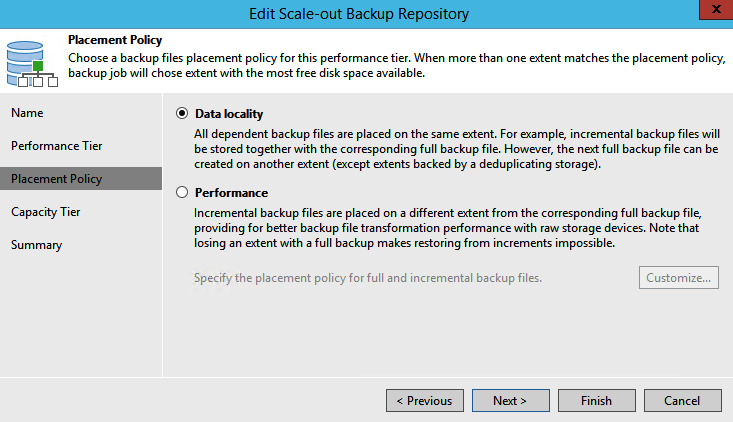Click the Data locality option label
Image resolution: width=733 pixels, height=422 pixels.
(x=229, y=114)
